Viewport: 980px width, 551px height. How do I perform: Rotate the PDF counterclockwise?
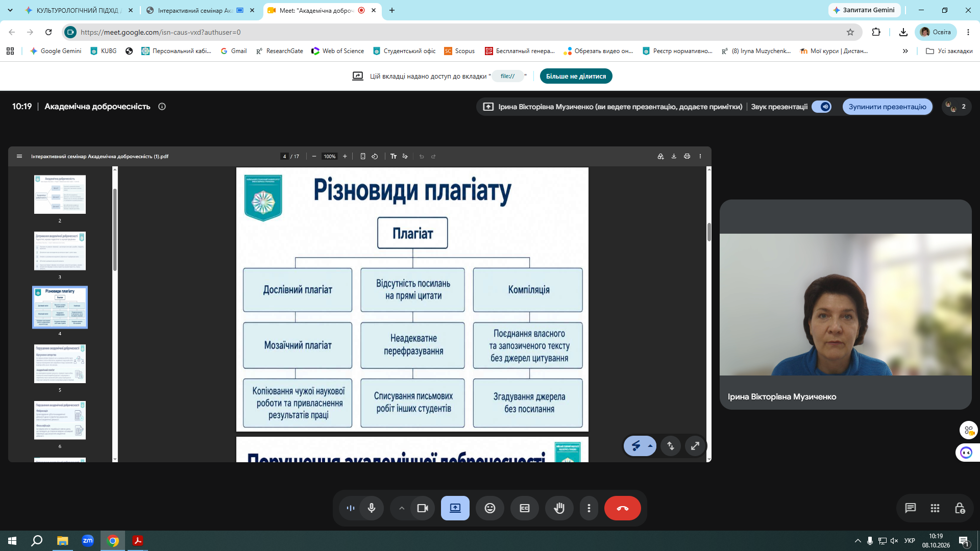[x=375, y=157]
